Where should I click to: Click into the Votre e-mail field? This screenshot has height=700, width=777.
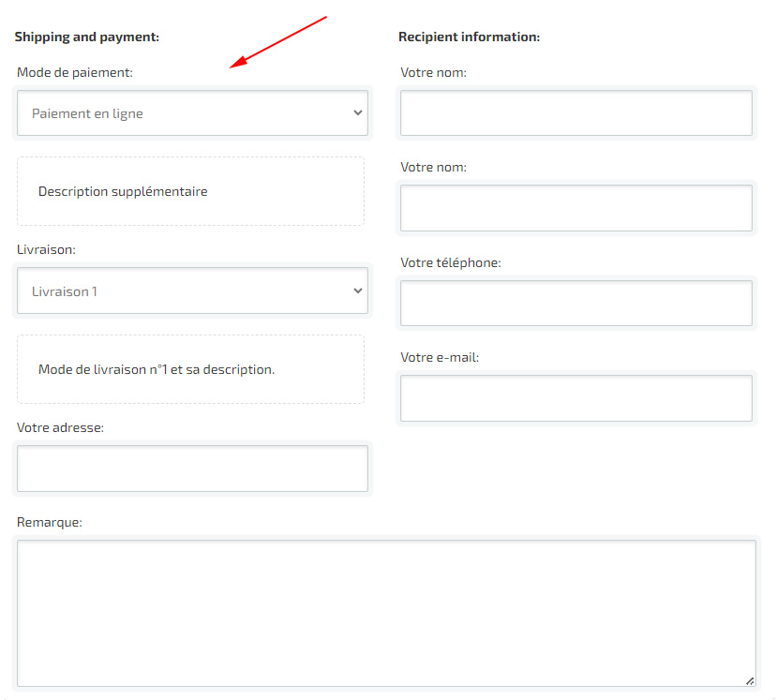575,398
